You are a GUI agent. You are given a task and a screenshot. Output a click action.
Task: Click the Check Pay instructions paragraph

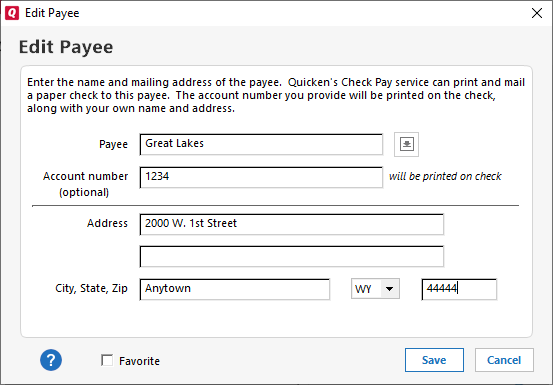pos(276,95)
